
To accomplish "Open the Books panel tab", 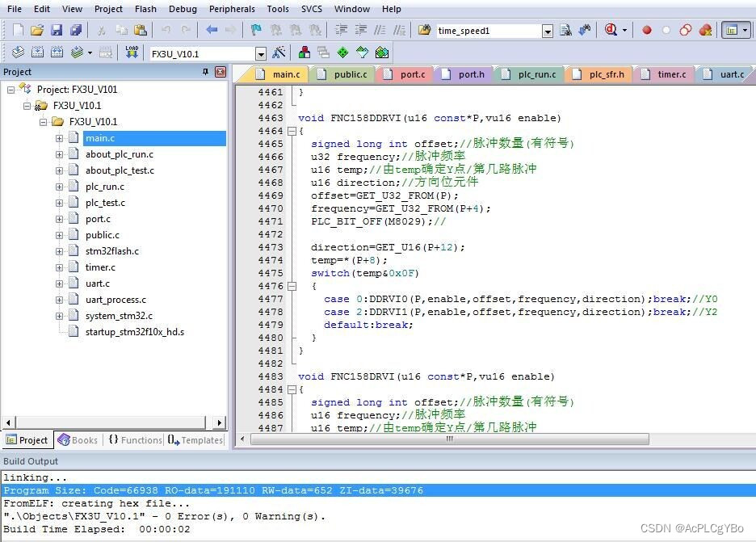I will click(78, 439).
